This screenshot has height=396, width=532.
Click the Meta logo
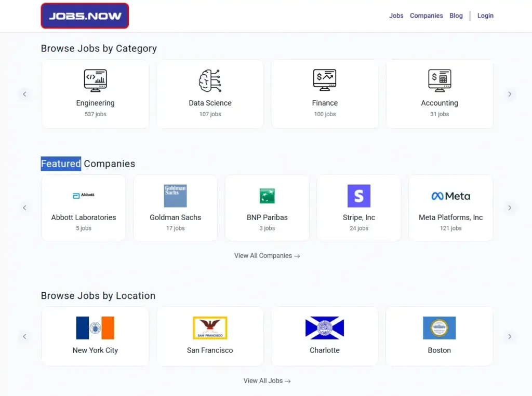coord(450,196)
